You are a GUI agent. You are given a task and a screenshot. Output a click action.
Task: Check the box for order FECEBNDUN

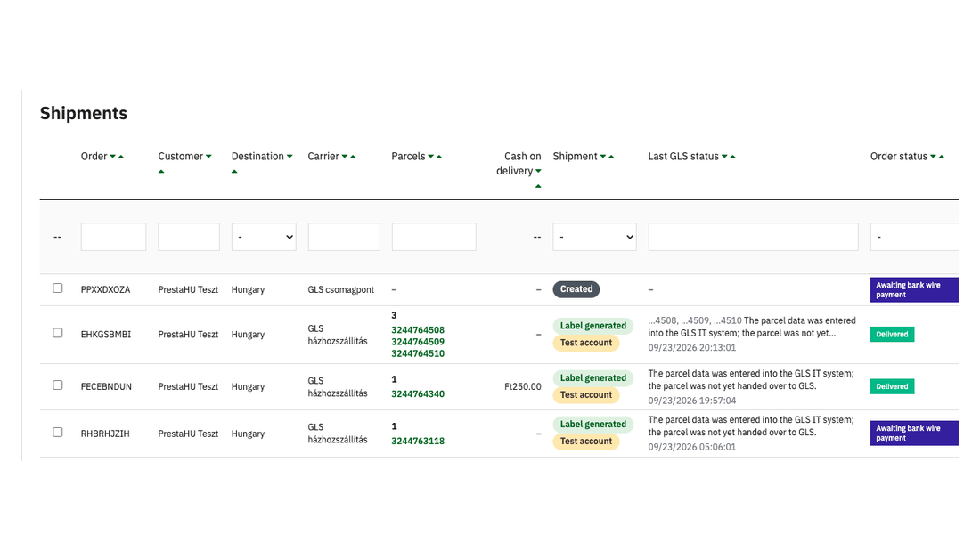click(58, 385)
